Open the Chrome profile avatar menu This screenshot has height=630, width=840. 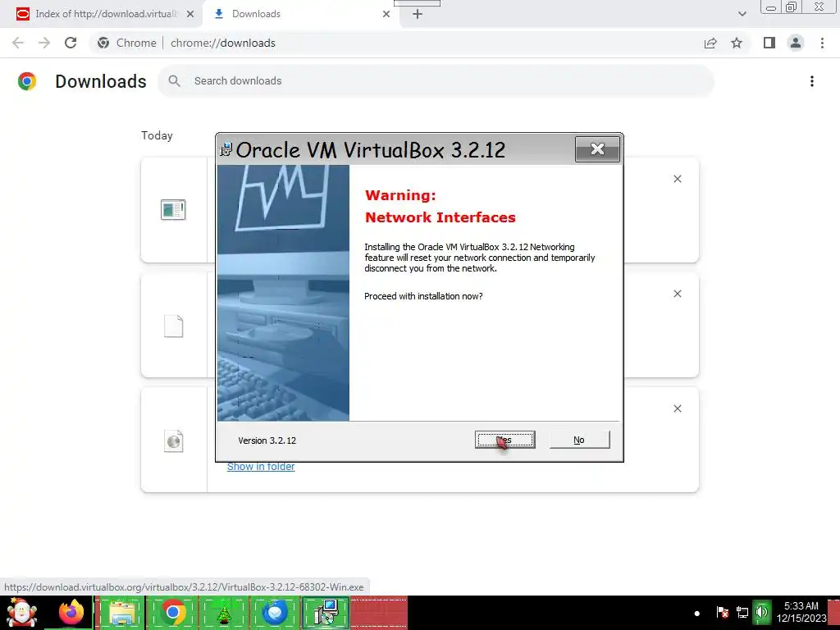tap(796, 43)
